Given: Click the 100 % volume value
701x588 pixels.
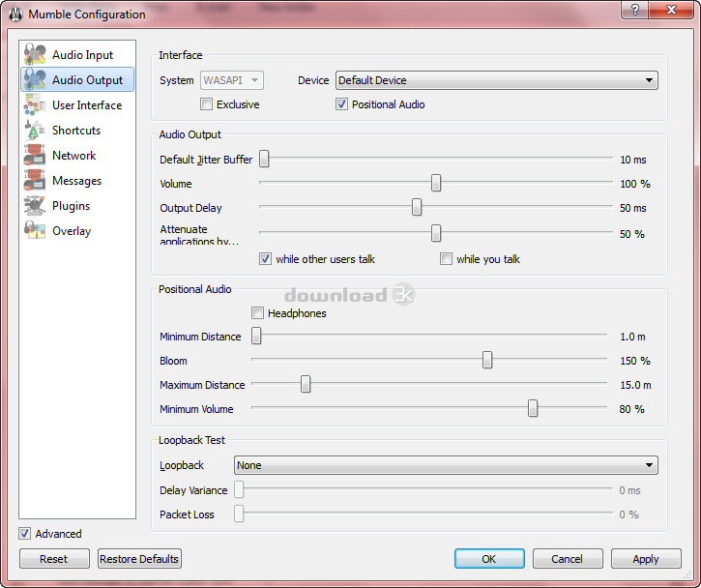Looking at the screenshot, I should (635, 184).
